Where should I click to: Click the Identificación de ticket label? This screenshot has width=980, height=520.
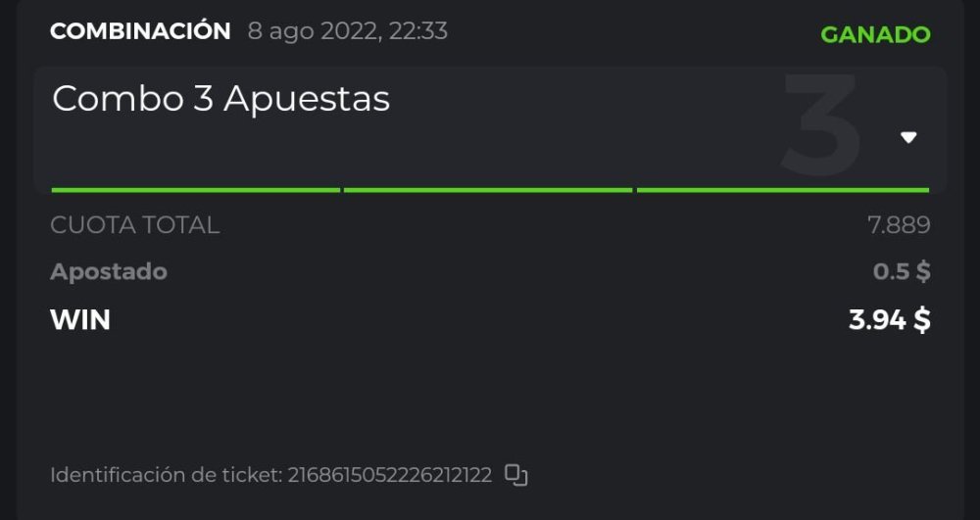[166, 476]
